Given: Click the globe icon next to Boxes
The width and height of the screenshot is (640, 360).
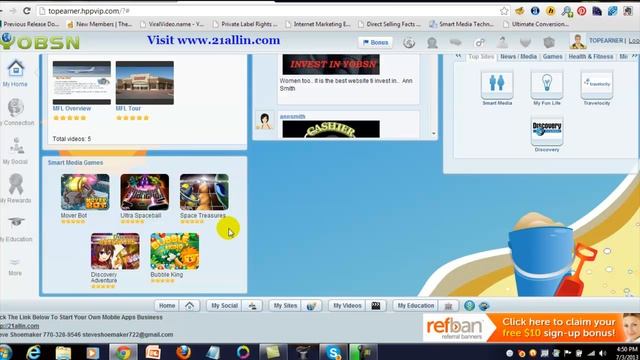Looking at the screenshot, I should [x=409, y=42].
